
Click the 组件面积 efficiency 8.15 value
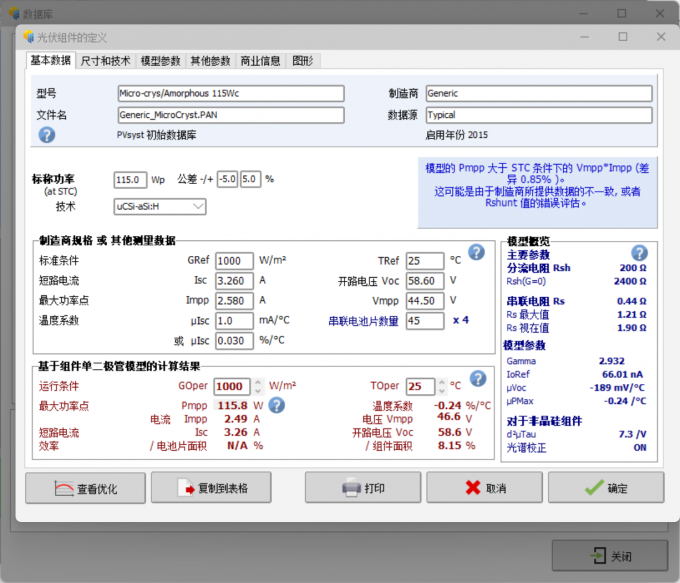coord(450,445)
